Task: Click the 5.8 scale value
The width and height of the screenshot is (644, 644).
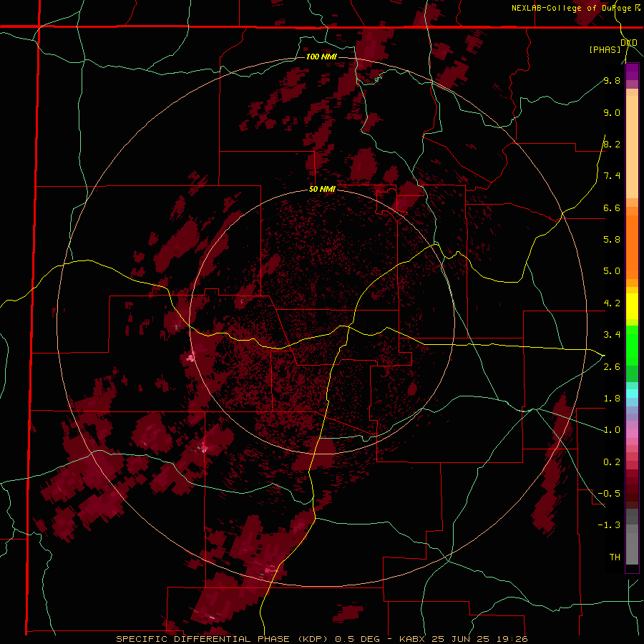Action: 612,239
